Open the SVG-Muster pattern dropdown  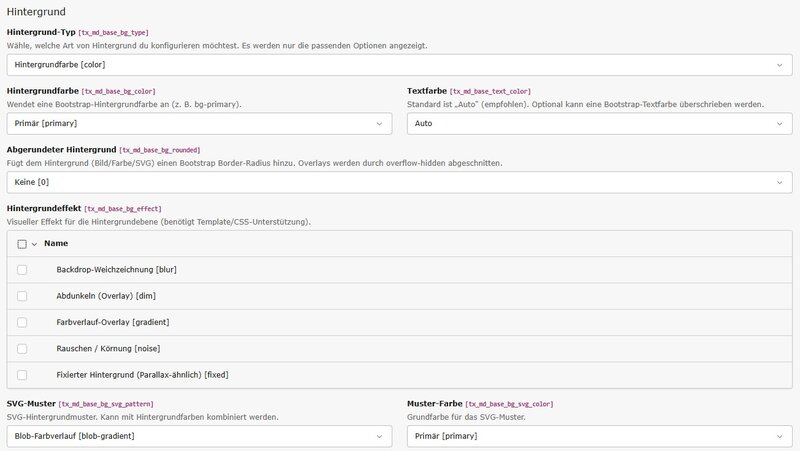point(199,436)
